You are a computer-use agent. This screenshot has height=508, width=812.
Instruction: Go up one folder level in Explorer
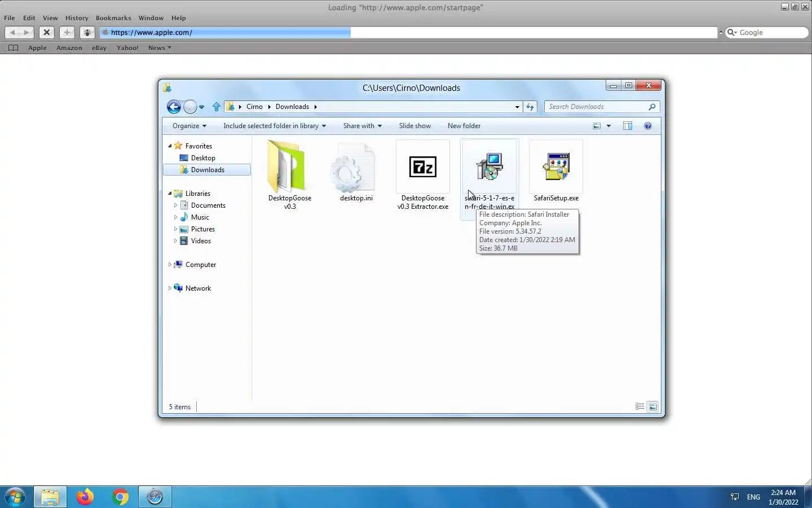[217, 107]
